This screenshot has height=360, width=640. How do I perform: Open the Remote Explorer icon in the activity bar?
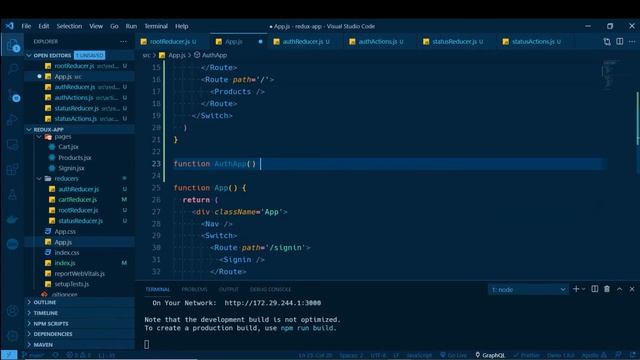[x=13, y=144]
